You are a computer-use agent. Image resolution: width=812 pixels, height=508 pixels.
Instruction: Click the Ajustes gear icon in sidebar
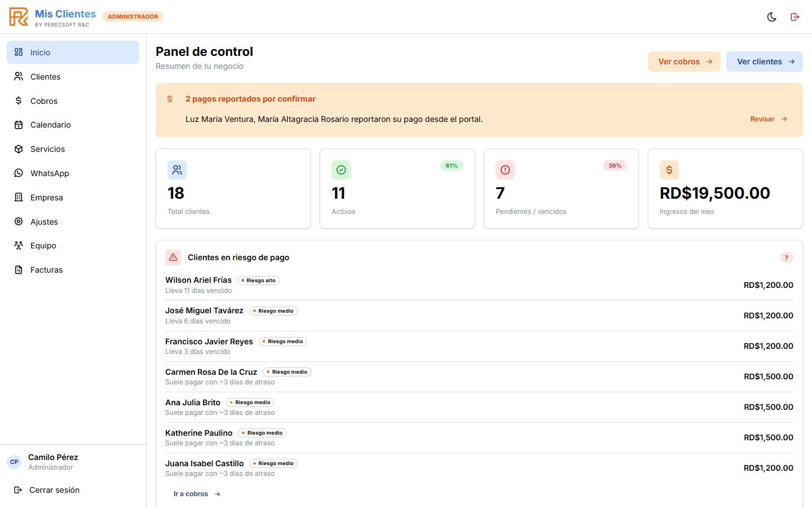19,221
